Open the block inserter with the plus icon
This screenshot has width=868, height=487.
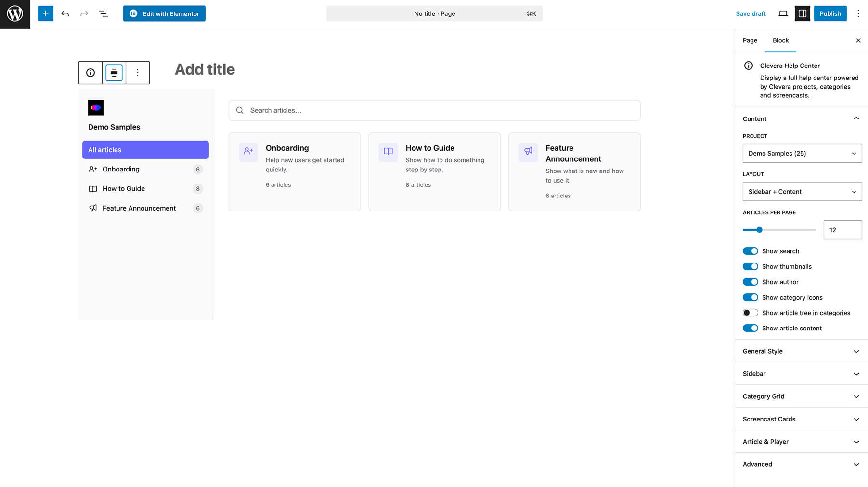[46, 13]
